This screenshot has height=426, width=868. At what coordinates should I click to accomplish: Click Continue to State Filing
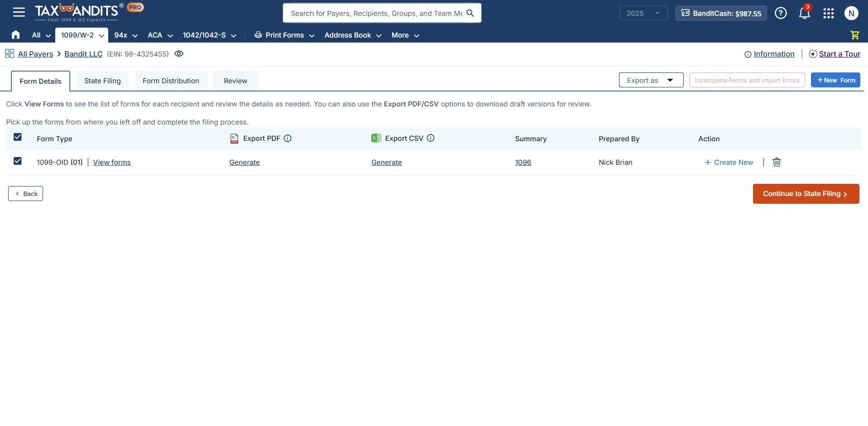pyautogui.click(x=806, y=193)
